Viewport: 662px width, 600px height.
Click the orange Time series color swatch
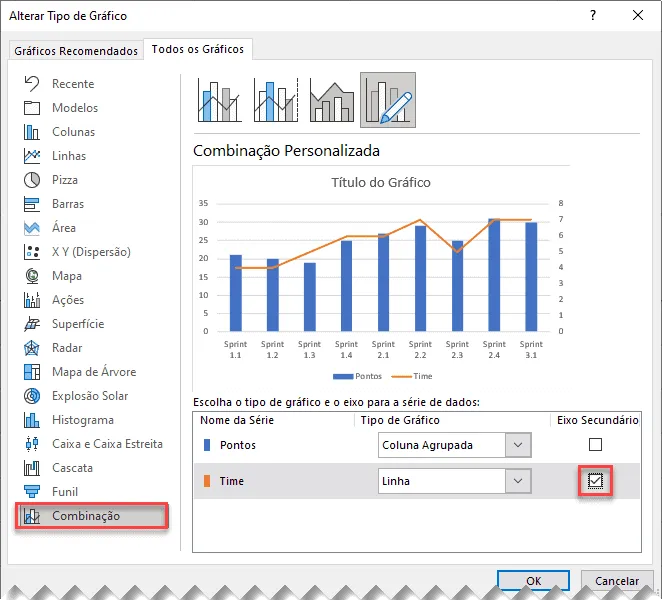(x=207, y=481)
